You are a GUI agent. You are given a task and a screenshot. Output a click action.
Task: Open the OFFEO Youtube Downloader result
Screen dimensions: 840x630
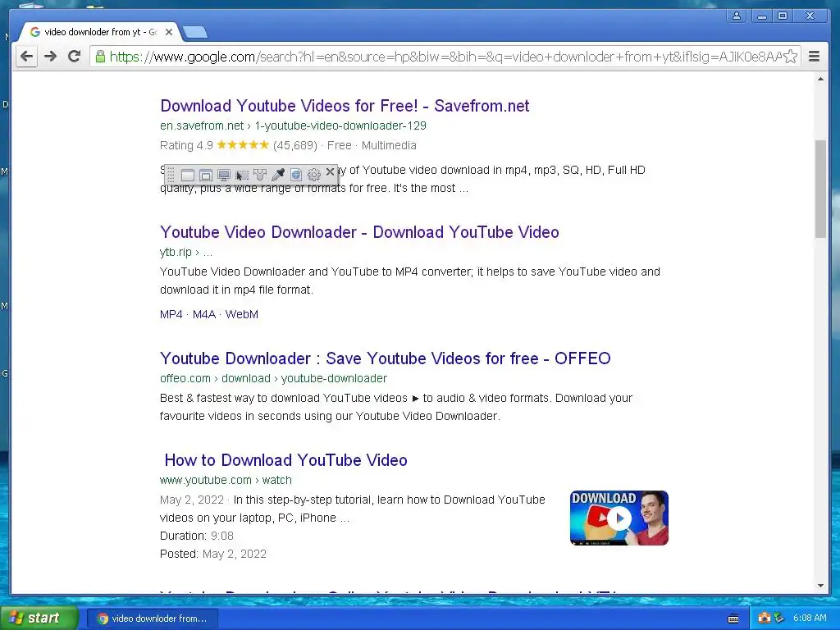[386, 358]
